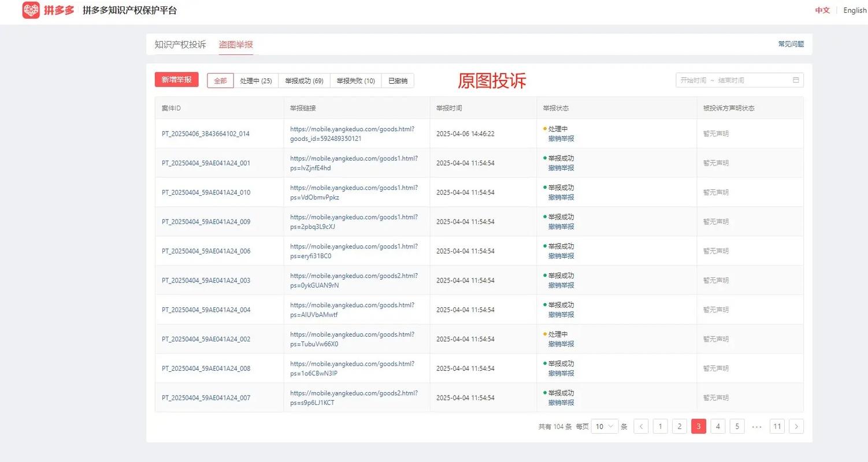The width and height of the screenshot is (868, 462).
Task: Open case PT_20250404_59AE041A24_001
Action: point(206,163)
